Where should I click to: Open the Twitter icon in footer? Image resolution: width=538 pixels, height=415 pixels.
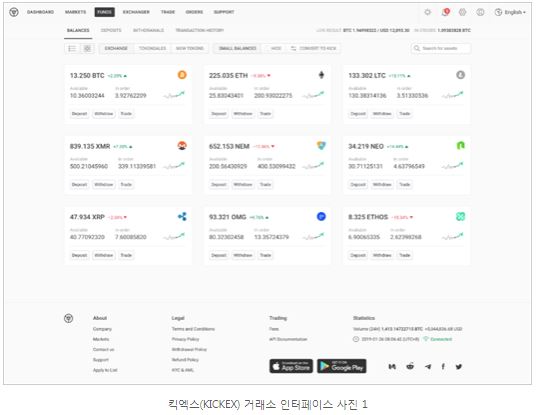tap(458, 367)
